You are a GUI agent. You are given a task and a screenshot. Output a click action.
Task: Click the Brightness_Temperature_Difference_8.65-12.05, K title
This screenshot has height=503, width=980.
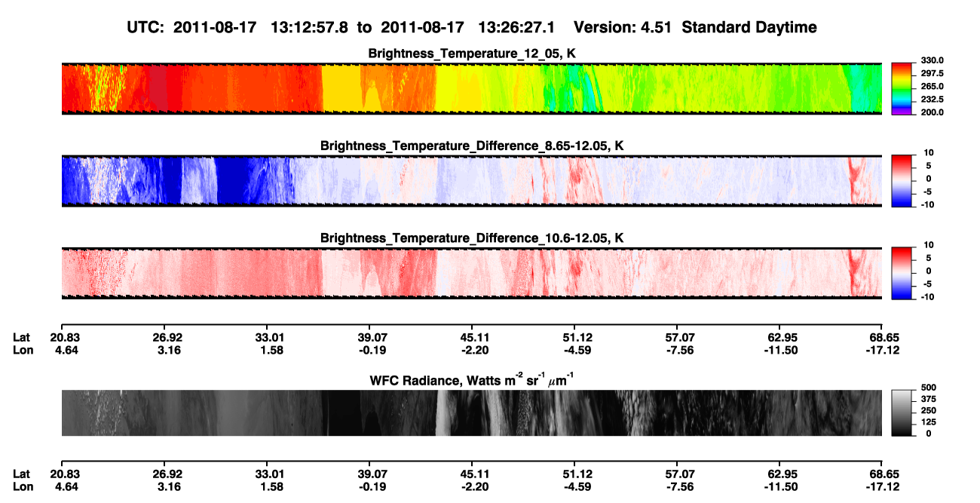click(x=472, y=146)
